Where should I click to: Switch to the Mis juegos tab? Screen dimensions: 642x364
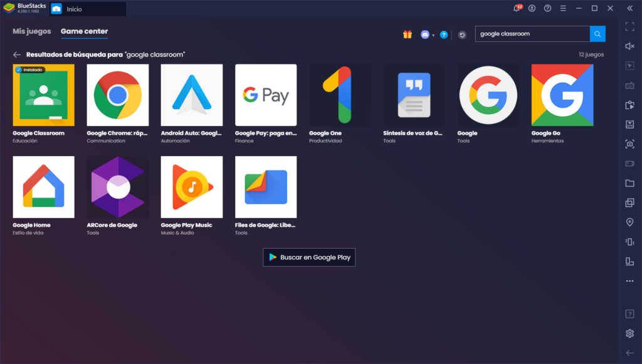point(31,30)
